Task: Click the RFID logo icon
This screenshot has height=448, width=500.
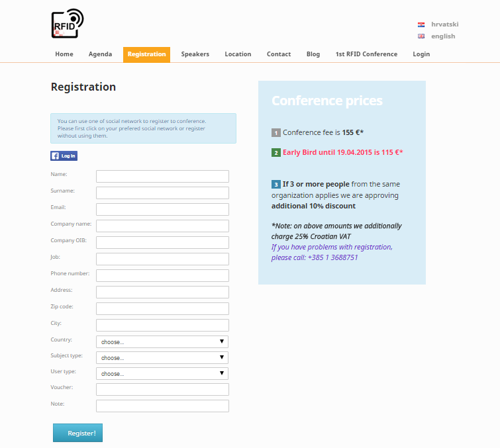Action: point(68,24)
